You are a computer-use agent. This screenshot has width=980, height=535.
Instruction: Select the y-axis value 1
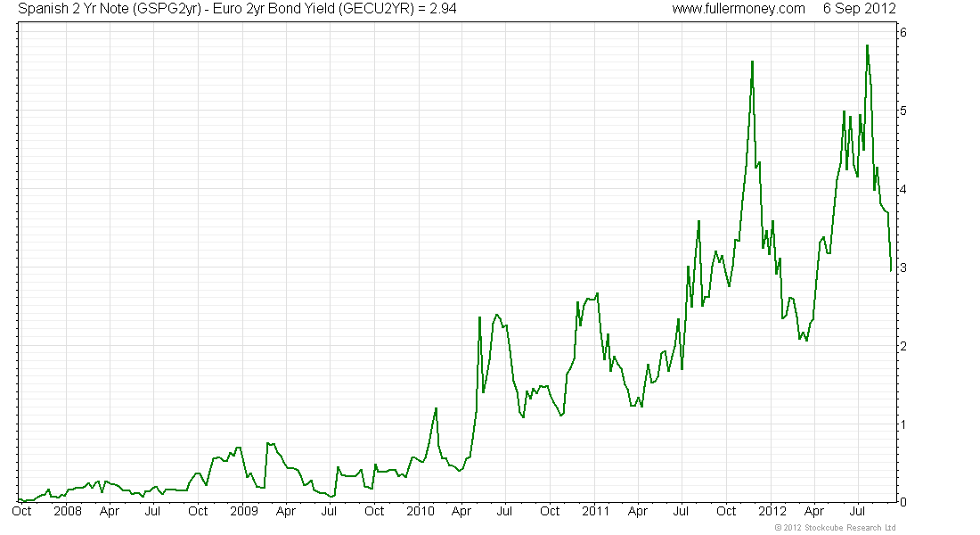pyautogui.click(x=903, y=424)
